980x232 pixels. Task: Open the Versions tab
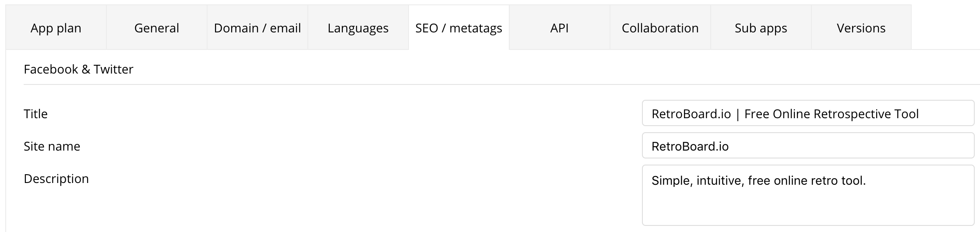861,28
